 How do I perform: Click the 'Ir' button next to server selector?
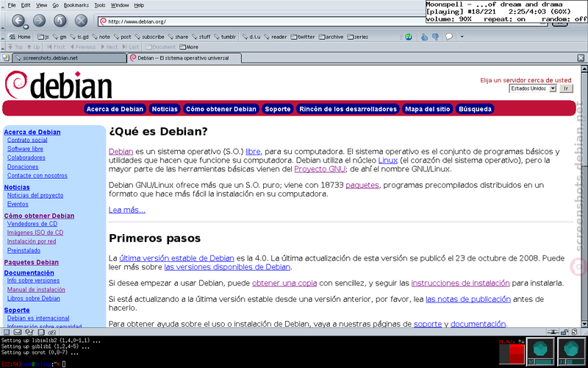(566, 88)
